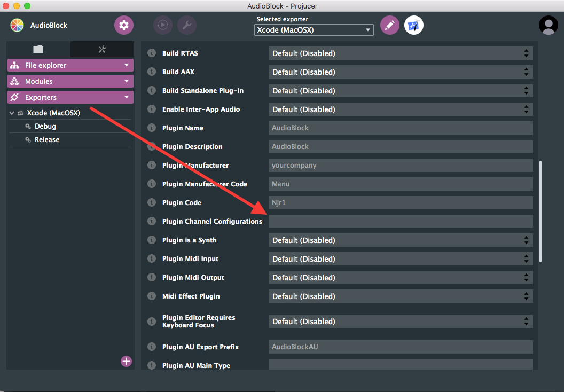564x392 pixels.
Task: Collapse the Exporters panel
Action: tap(70, 97)
